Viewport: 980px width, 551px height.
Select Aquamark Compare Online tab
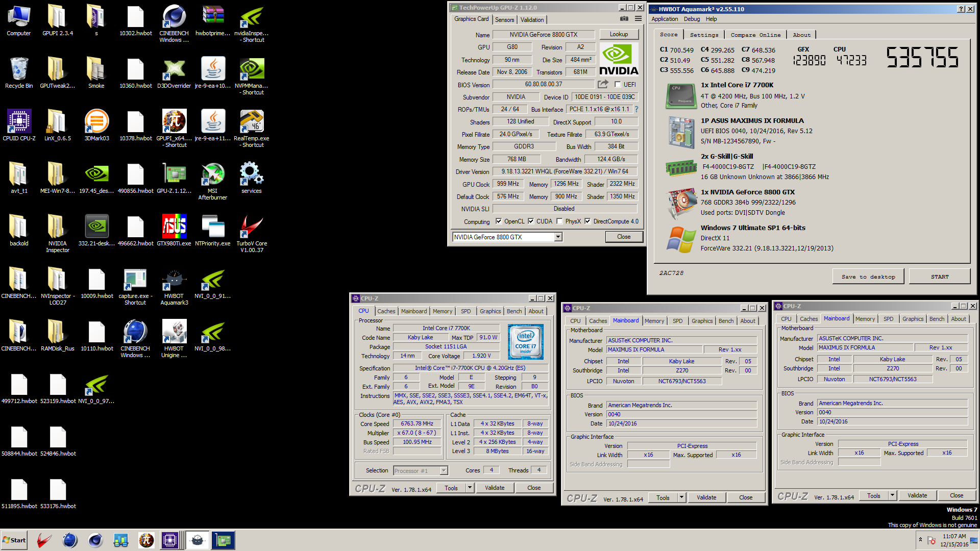[x=755, y=35]
